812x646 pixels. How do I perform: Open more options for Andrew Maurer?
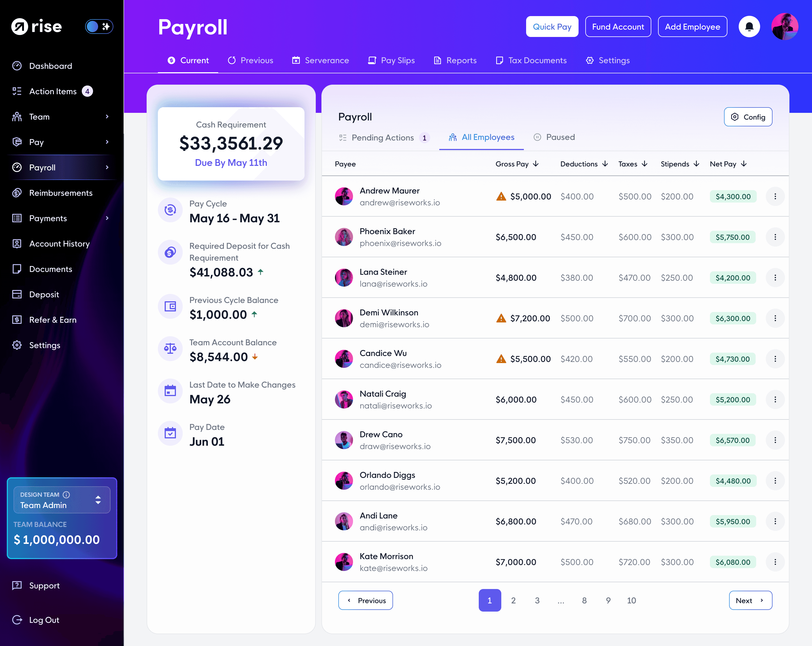coord(775,196)
